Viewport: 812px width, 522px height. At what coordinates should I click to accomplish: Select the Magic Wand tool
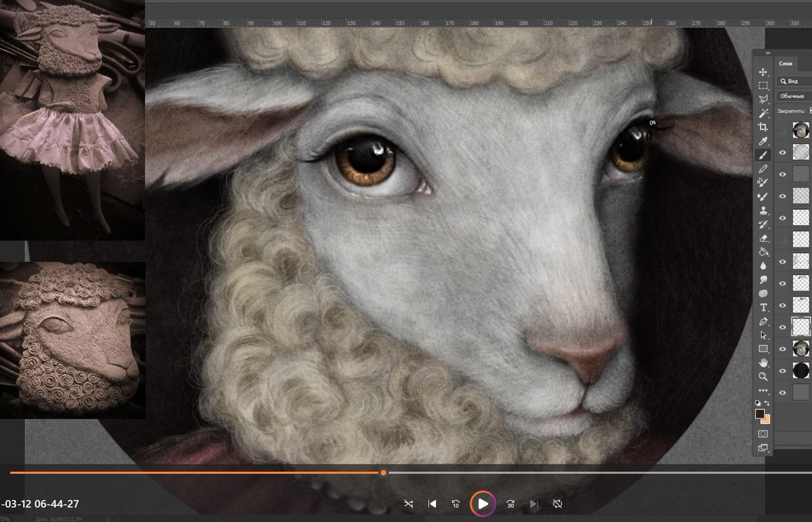pyautogui.click(x=763, y=114)
